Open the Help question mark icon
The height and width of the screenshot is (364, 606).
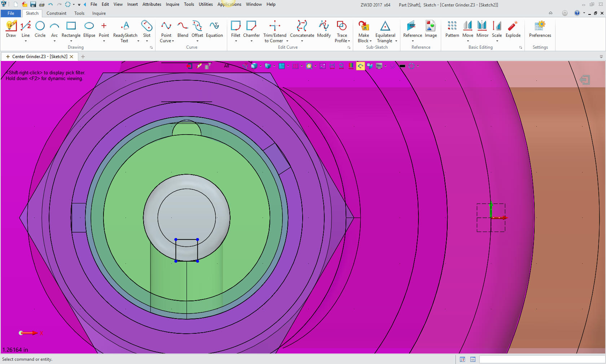tap(577, 13)
